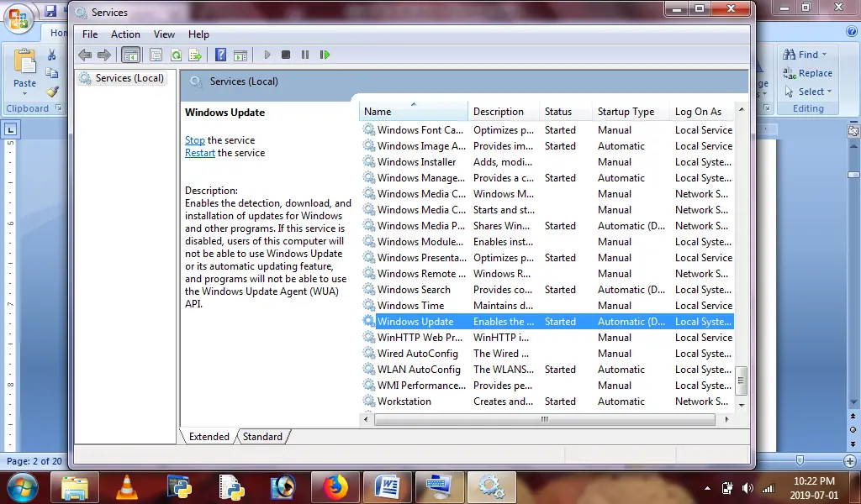
Task: Click the volume speaker icon in system tray
Action: point(747,488)
